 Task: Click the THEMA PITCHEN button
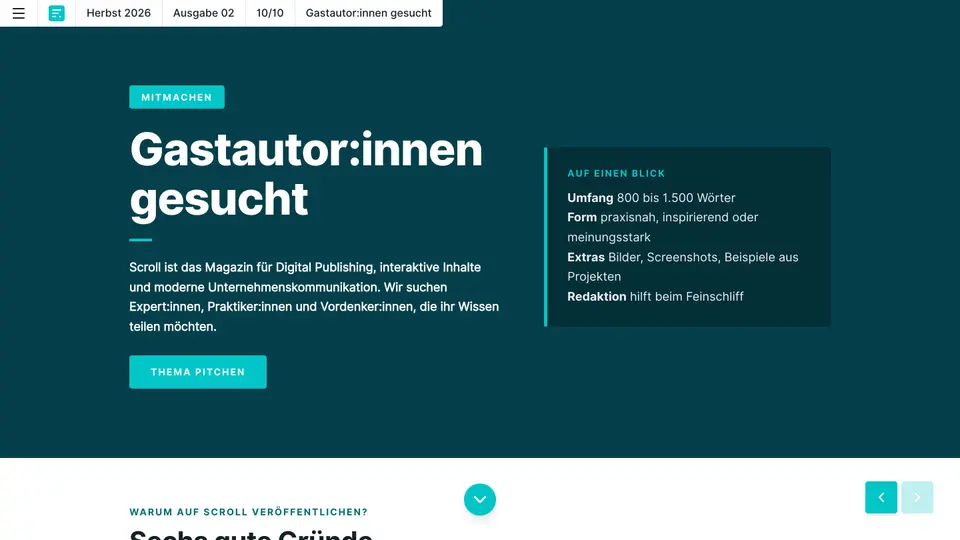pyautogui.click(x=198, y=372)
